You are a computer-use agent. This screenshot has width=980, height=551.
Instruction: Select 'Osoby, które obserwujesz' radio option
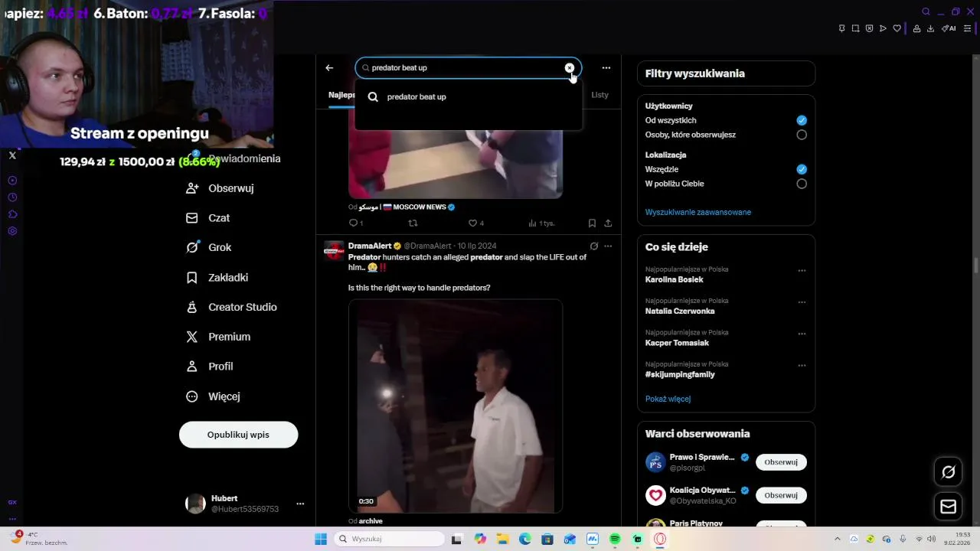coord(802,135)
